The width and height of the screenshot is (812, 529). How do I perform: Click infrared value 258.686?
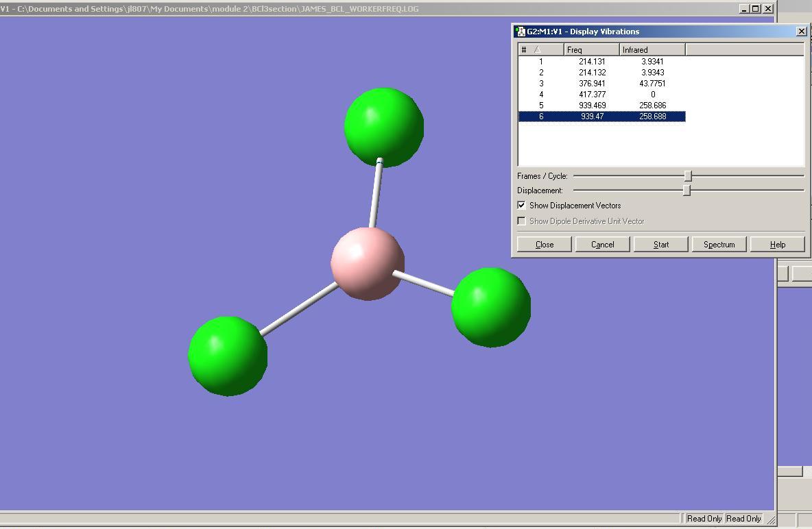pos(652,105)
